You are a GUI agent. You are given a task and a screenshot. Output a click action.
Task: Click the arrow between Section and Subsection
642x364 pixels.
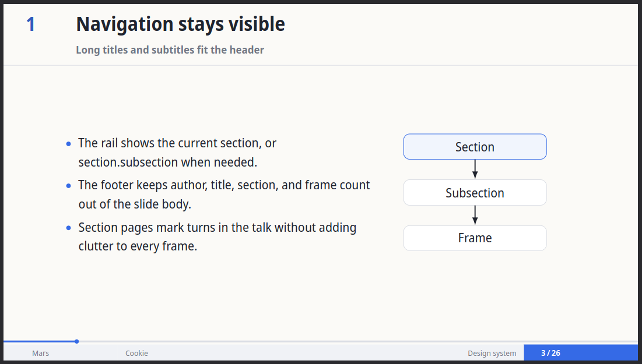(x=475, y=169)
